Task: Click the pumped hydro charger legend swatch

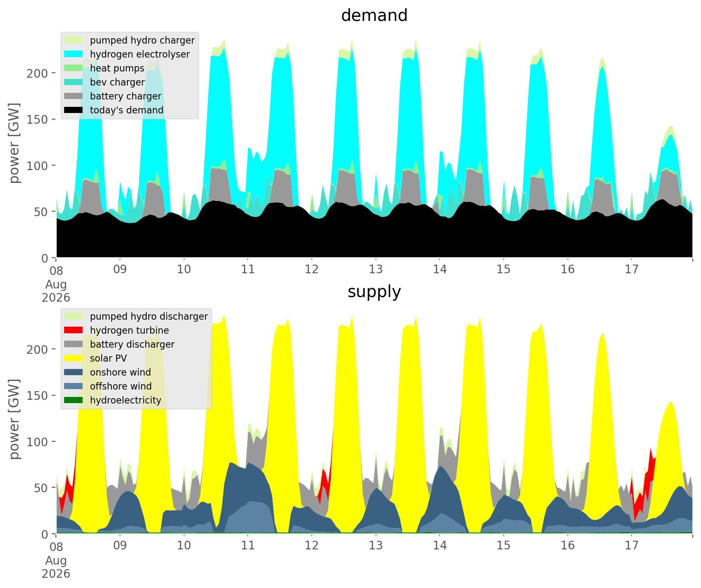Action: point(74,40)
